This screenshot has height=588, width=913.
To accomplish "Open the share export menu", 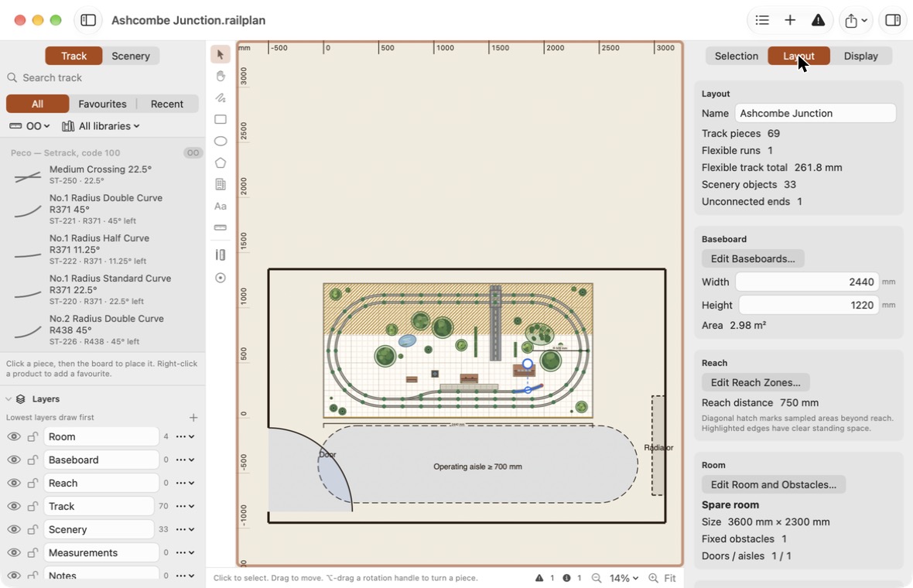I will pyautogui.click(x=856, y=20).
